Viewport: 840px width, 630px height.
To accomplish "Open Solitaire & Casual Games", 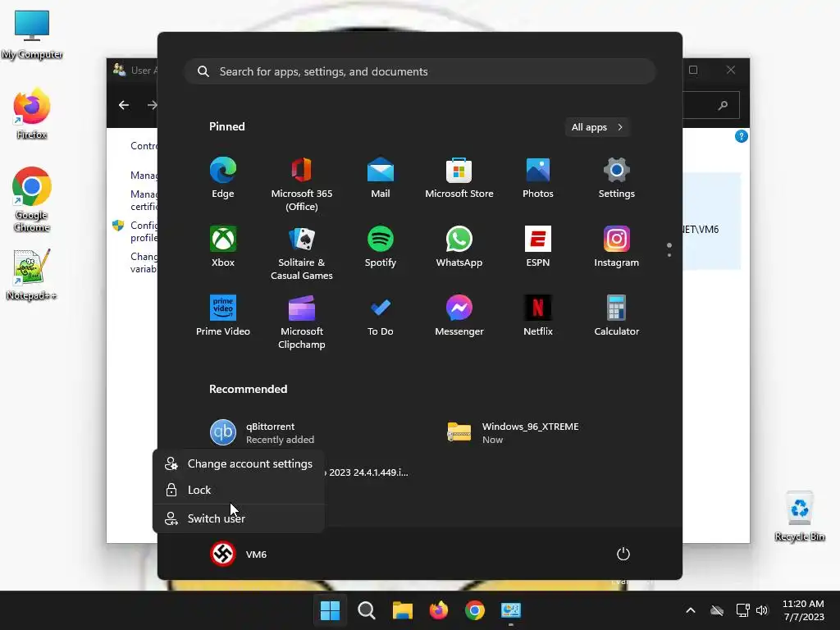I will [x=302, y=253].
